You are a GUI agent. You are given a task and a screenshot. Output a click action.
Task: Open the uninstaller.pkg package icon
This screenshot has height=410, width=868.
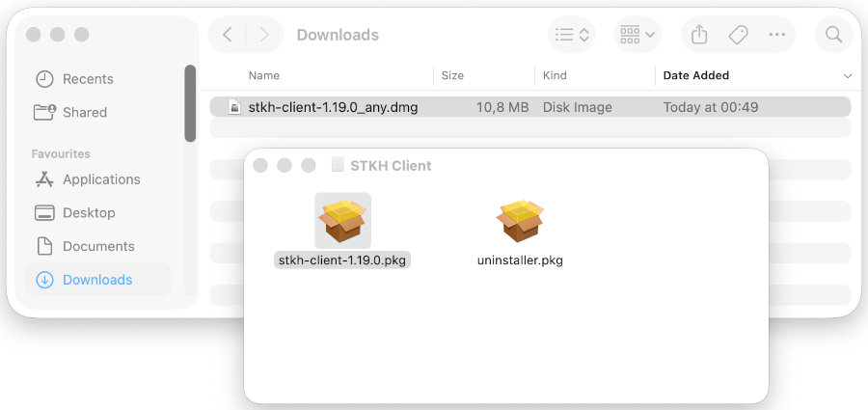[520, 221]
